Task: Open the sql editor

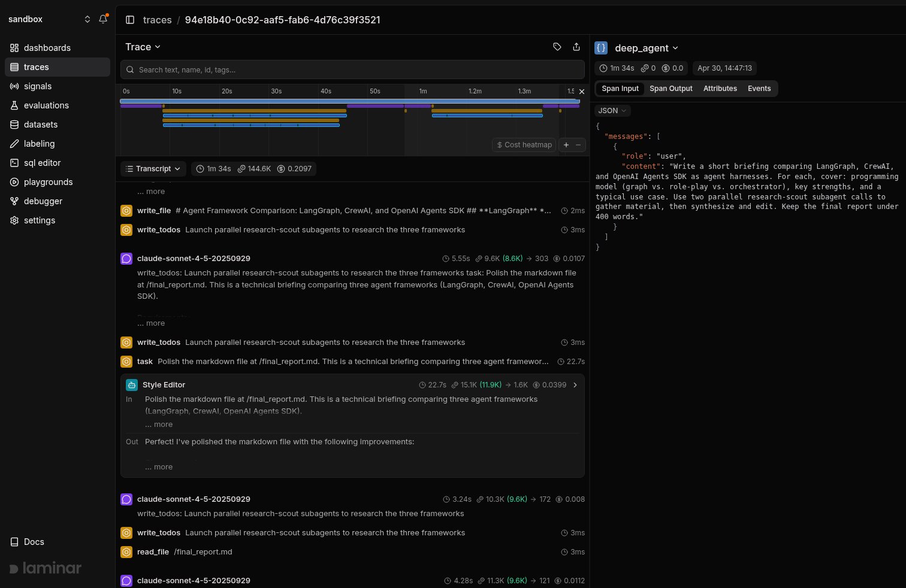Action: point(58,163)
